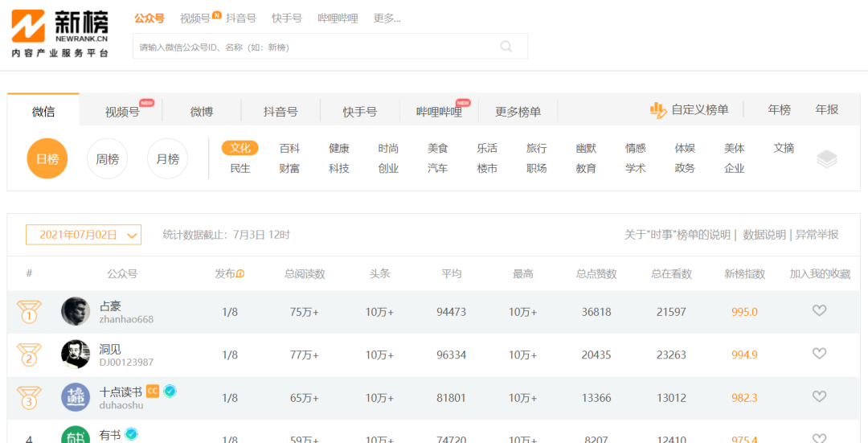Image resolution: width=868 pixels, height=443 pixels.
Task: Click the CC badge next to 十点读书
Action: point(153,391)
